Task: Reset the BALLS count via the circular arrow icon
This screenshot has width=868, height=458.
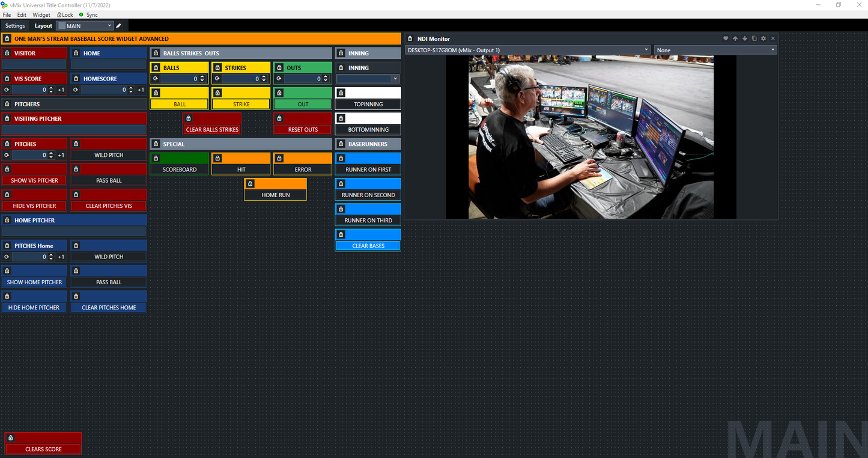Action: (x=155, y=78)
